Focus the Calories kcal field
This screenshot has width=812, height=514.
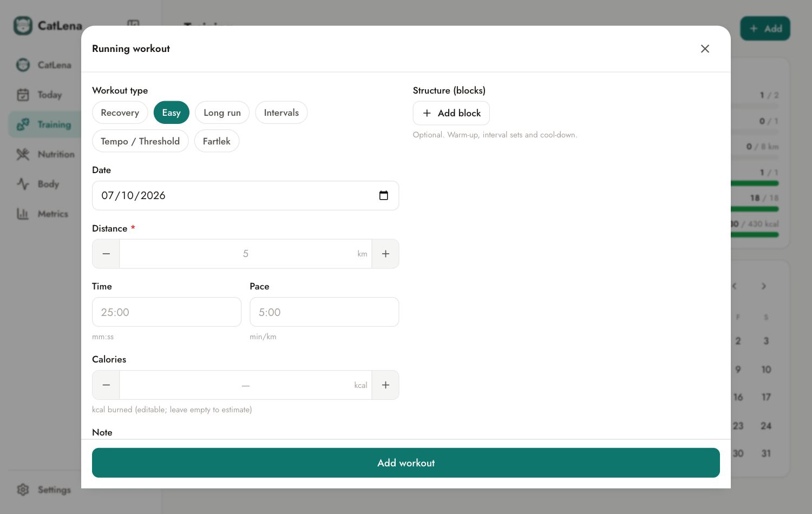[246, 385]
